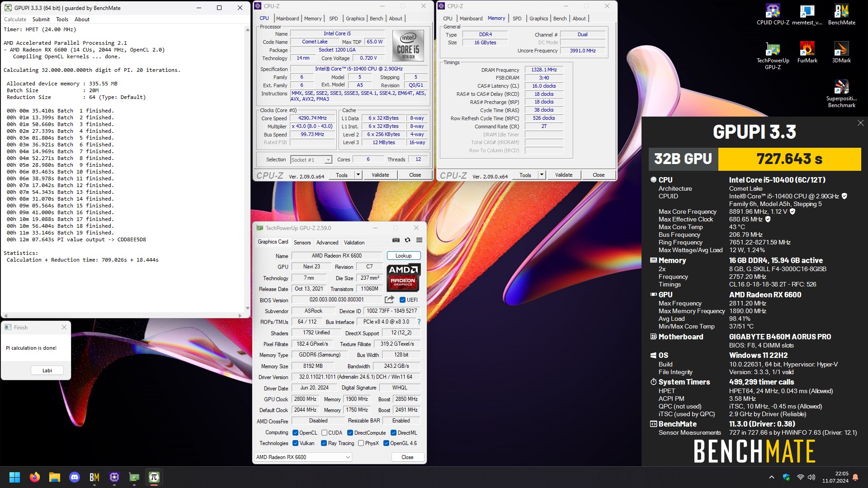Launch FurMark from the desktop

coord(807,52)
